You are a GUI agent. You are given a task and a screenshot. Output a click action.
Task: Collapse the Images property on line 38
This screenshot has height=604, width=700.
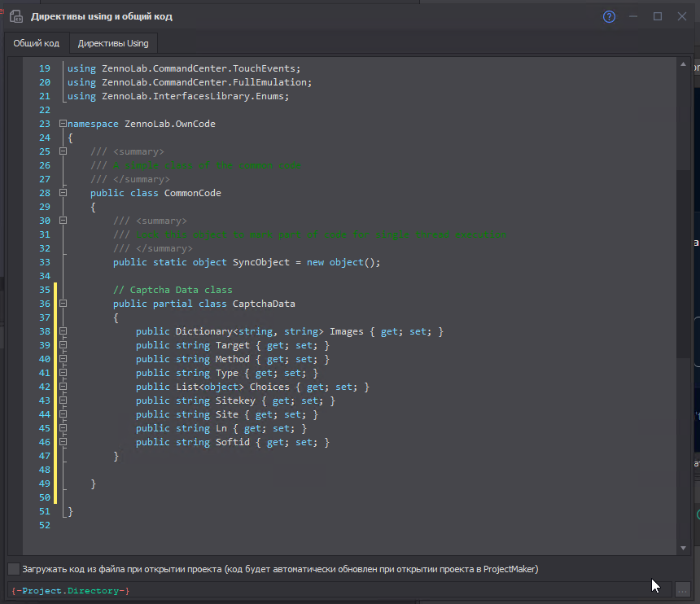[63, 330]
